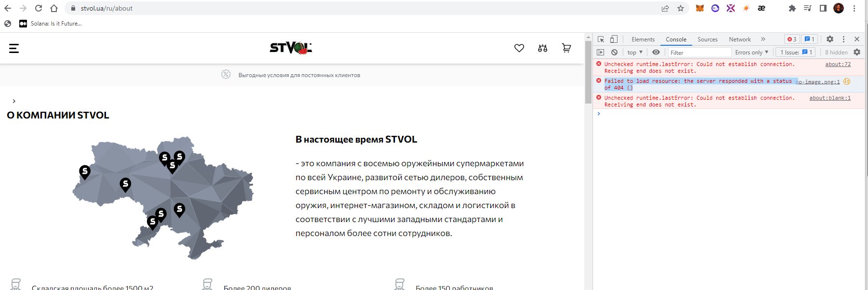Open the shopping cart
The image size is (868, 290).
(566, 48)
